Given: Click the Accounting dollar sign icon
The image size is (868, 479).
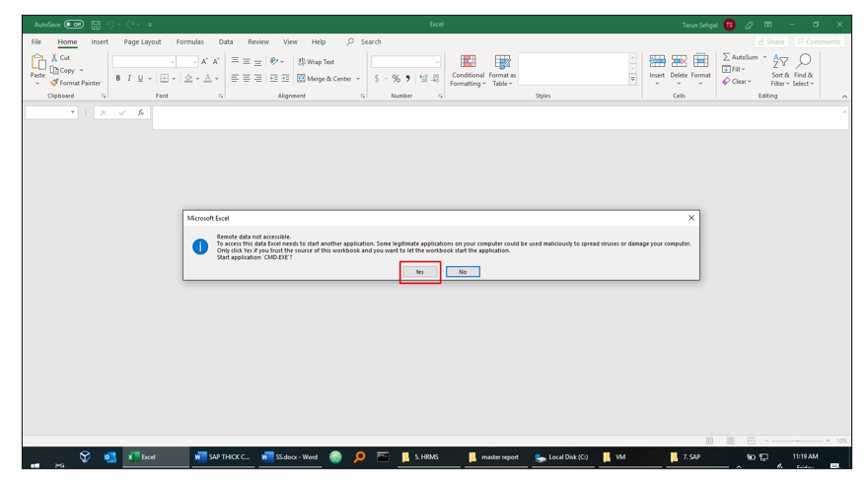Looking at the screenshot, I should 377,79.
